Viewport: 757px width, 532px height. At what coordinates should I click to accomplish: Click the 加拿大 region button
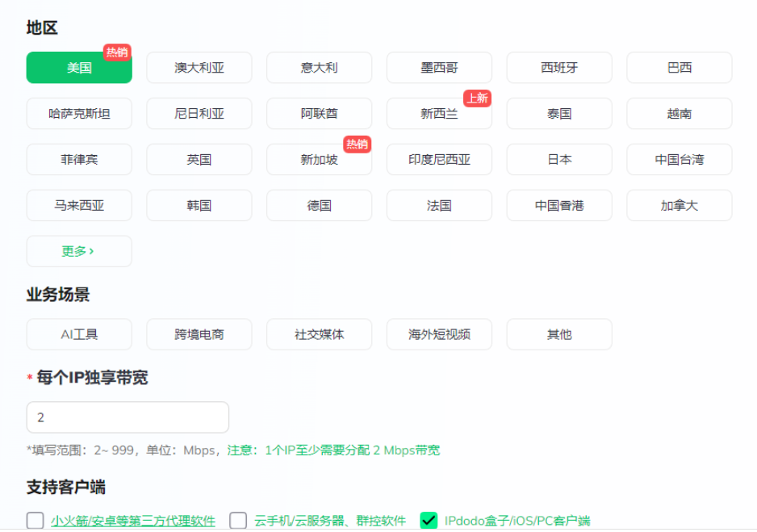[x=679, y=206]
